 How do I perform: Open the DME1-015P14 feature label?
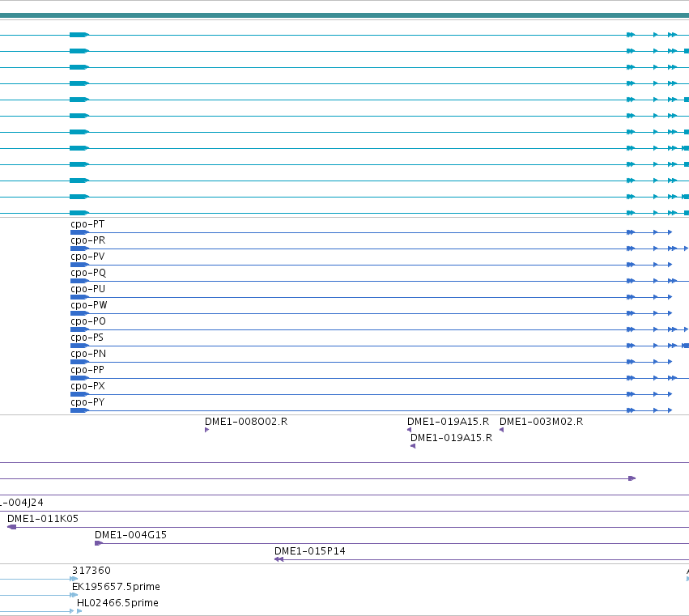pyautogui.click(x=310, y=551)
